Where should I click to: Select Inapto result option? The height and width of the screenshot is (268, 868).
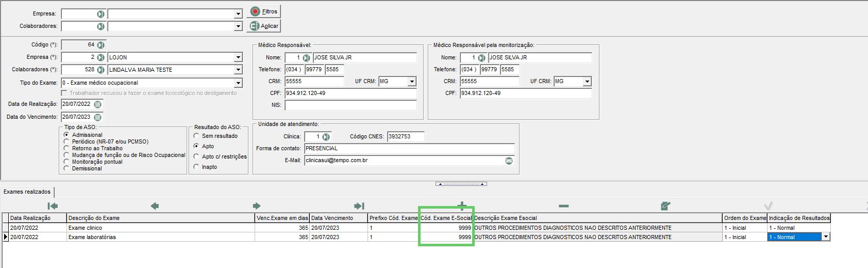tap(196, 167)
